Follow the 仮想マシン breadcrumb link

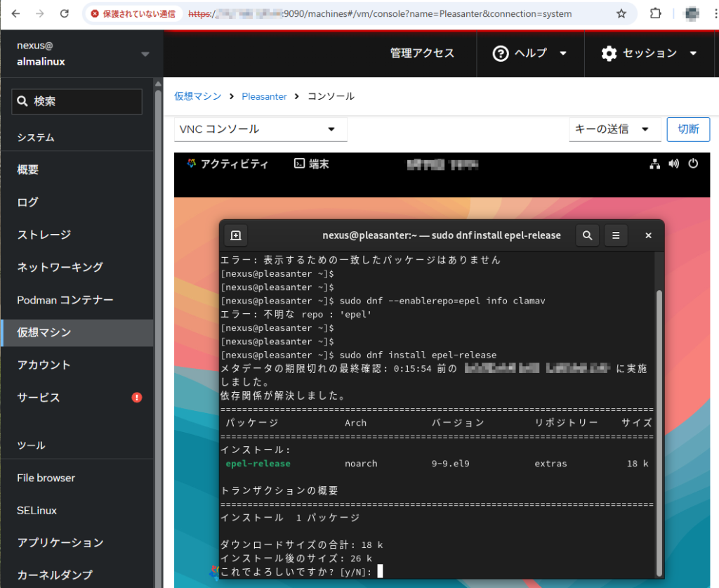pyautogui.click(x=198, y=96)
